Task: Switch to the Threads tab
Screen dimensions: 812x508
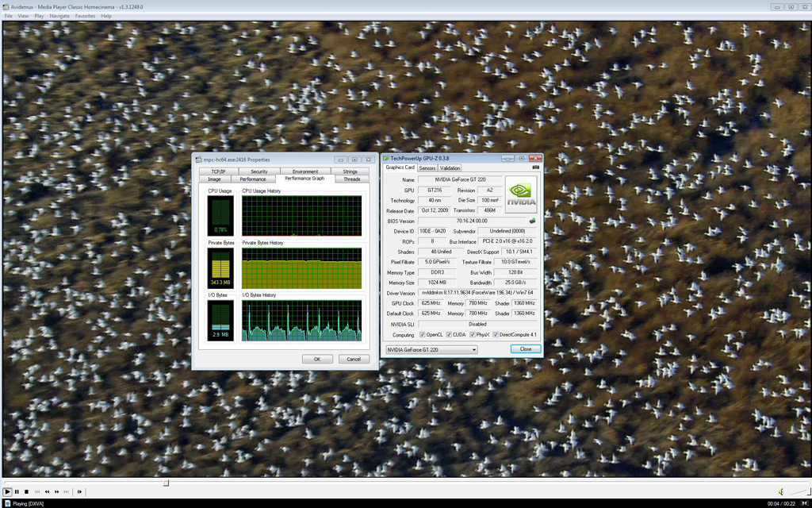Action: pos(352,179)
